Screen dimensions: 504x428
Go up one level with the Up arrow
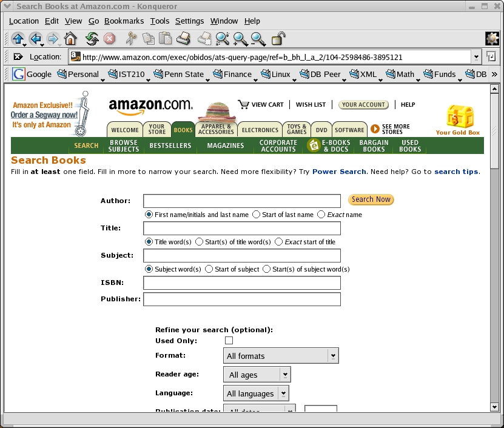[18, 39]
